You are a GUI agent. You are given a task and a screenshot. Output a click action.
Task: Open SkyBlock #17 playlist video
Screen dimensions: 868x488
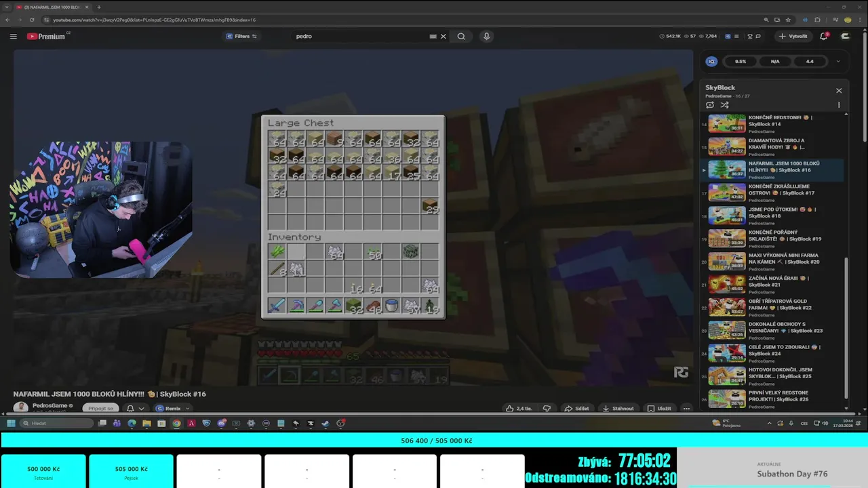pyautogui.click(x=773, y=192)
